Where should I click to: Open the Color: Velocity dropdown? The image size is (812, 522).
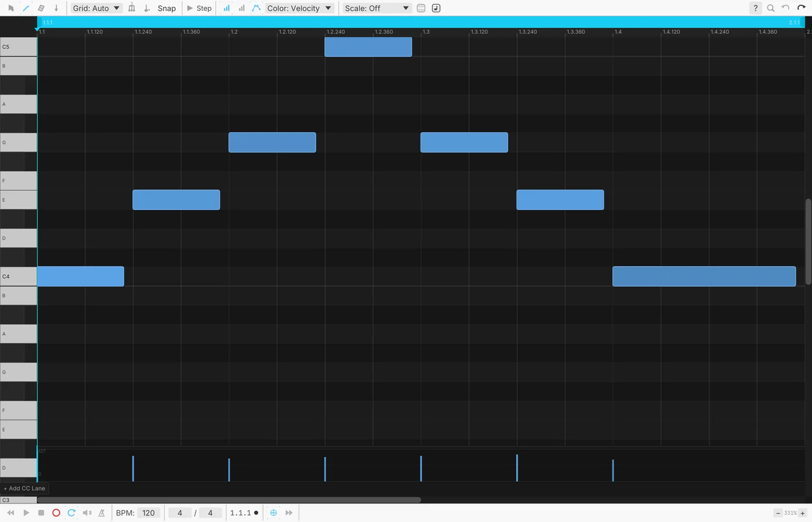[299, 8]
